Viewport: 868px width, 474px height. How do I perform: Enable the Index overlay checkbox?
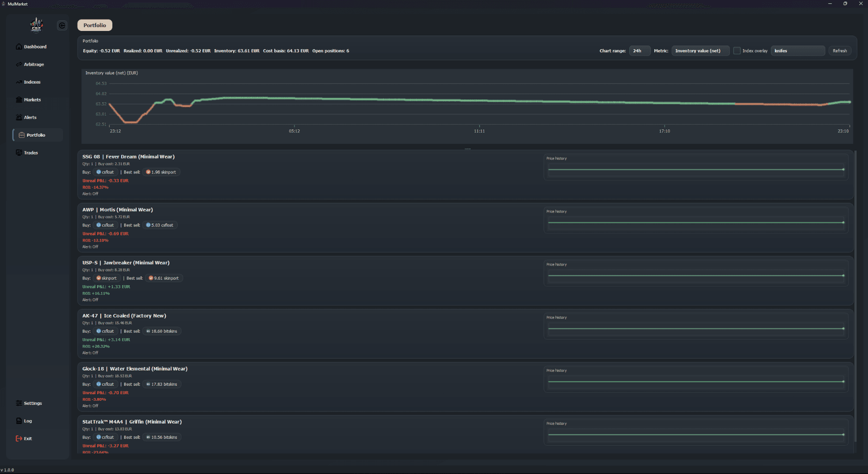click(x=737, y=51)
